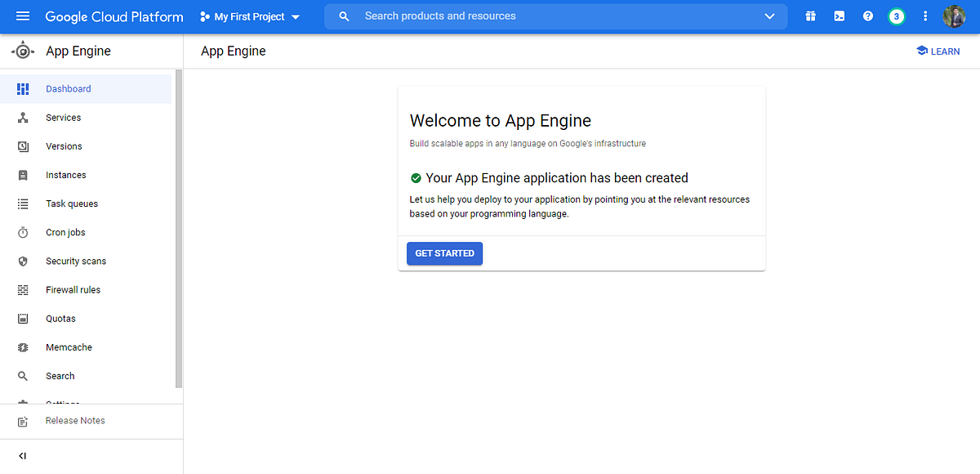Collapse the left sidebar navigation
This screenshot has height=474, width=980.
(x=22, y=455)
